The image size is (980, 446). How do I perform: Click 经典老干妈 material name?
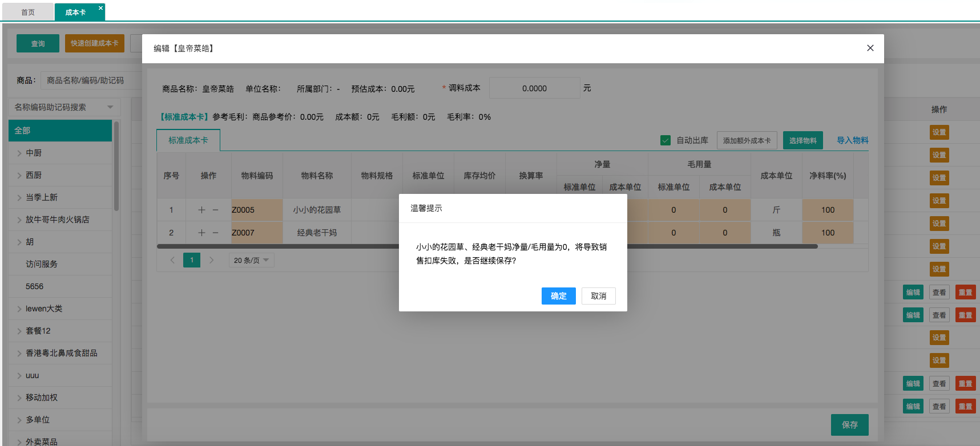pos(317,233)
